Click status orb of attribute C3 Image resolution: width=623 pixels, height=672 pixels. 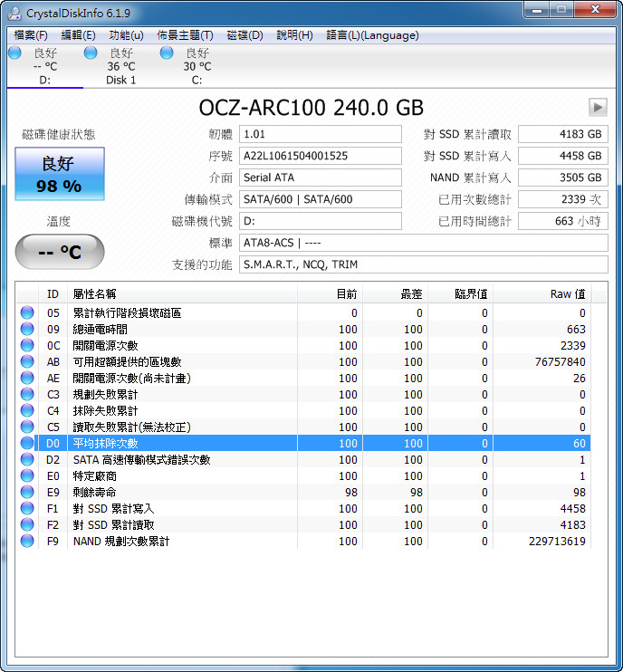[27, 394]
